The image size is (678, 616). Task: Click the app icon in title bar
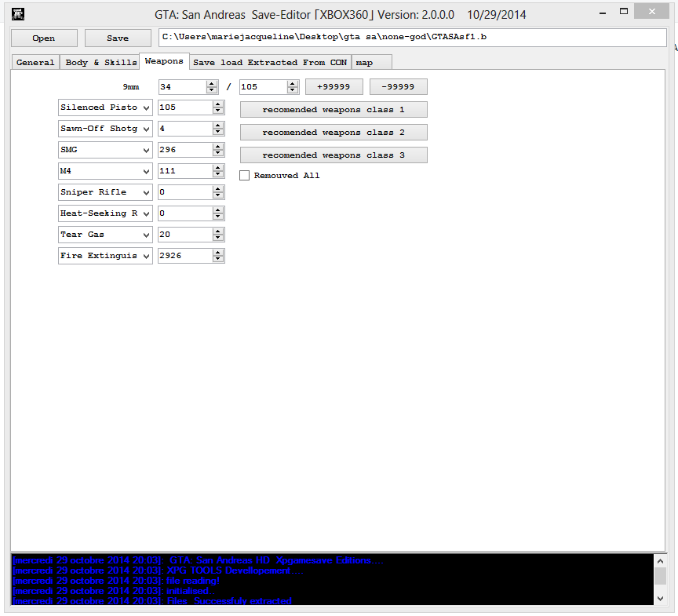[17, 13]
